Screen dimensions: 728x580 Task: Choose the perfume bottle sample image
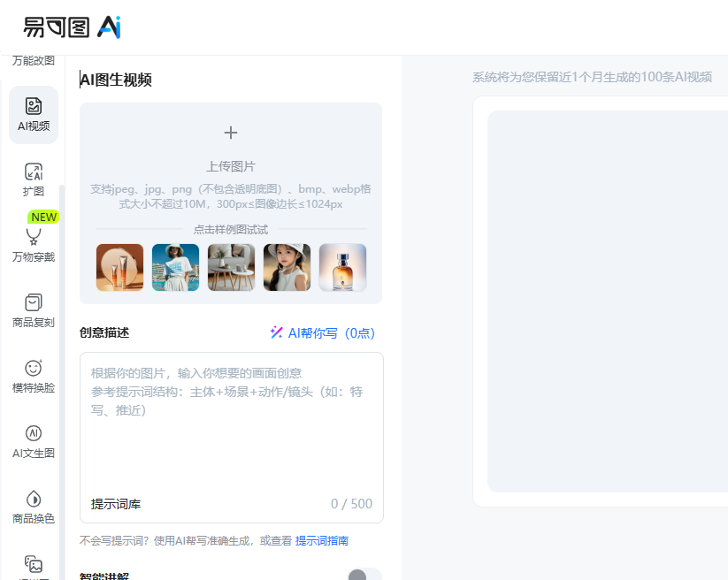[x=342, y=267]
